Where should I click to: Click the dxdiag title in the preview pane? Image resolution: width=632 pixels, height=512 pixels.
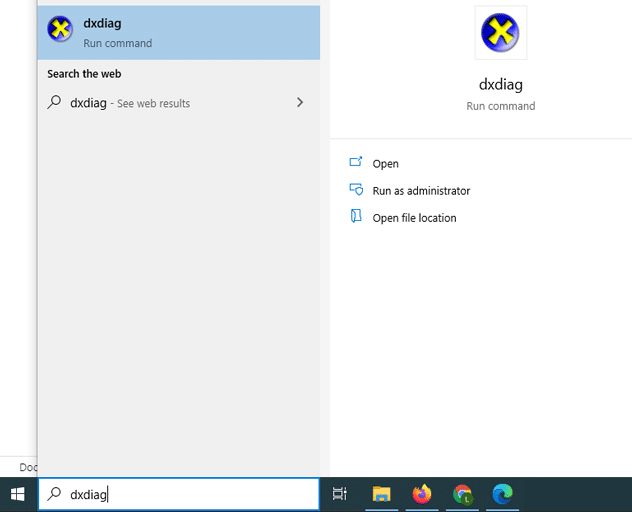(x=501, y=85)
